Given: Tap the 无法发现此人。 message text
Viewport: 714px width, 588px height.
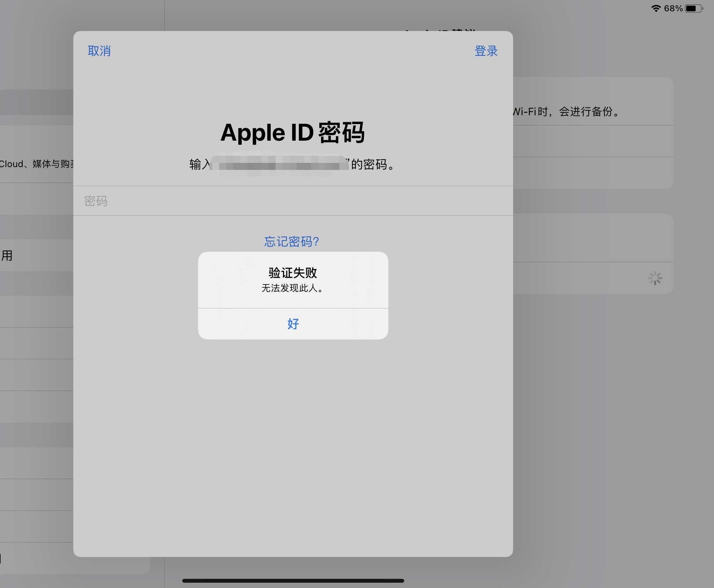Looking at the screenshot, I should tap(293, 288).
